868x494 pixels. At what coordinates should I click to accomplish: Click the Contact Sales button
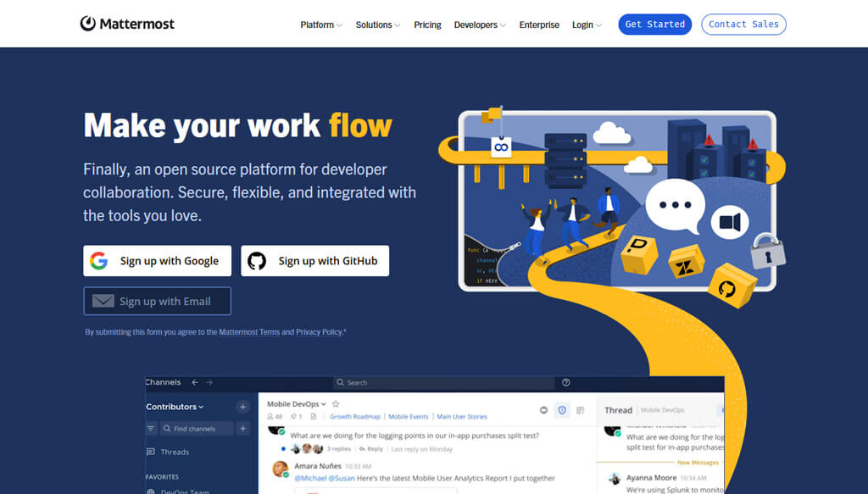coord(743,25)
